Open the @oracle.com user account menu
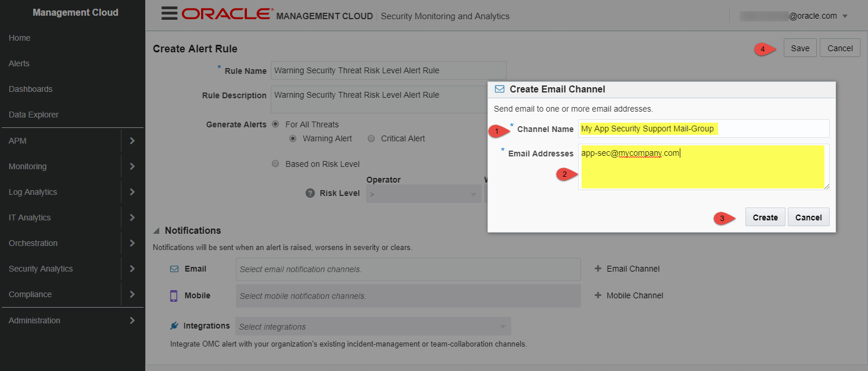The width and height of the screenshot is (868, 371). 794,16
